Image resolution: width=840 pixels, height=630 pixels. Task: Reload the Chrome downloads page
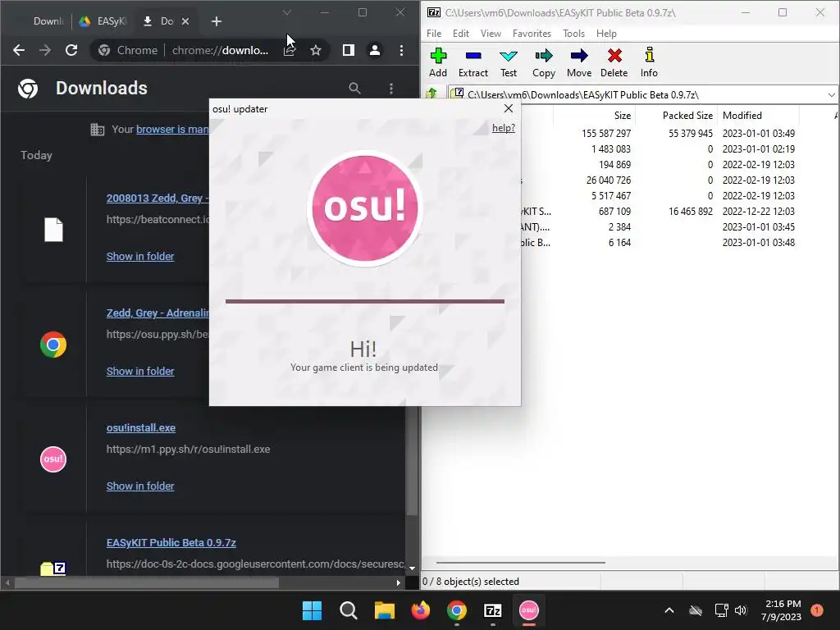(x=71, y=50)
